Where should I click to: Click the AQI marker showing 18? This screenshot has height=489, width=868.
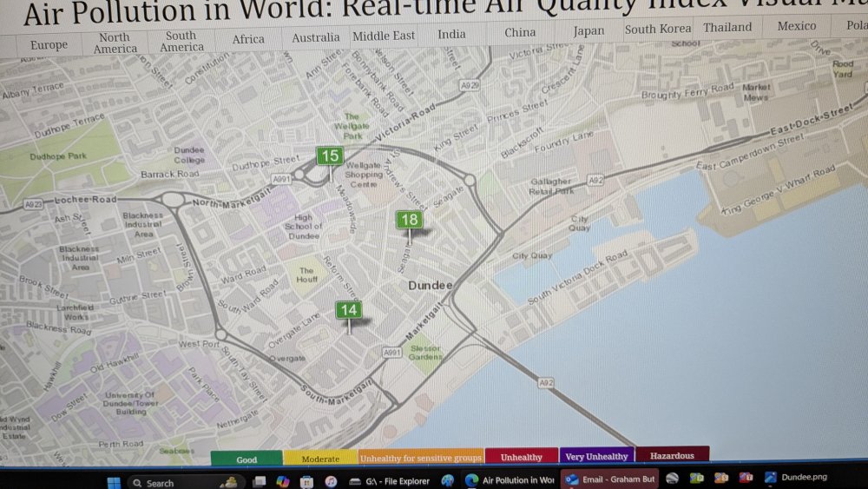pyautogui.click(x=409, y=220)
